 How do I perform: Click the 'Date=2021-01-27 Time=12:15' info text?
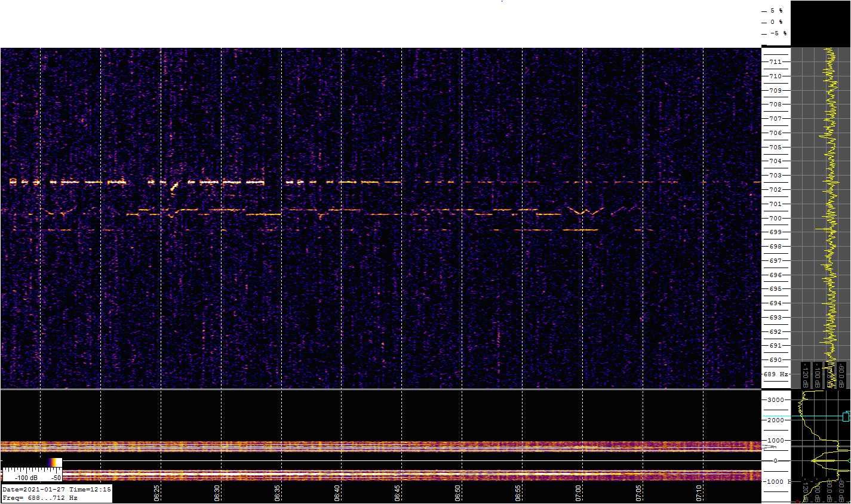(56, 489)
